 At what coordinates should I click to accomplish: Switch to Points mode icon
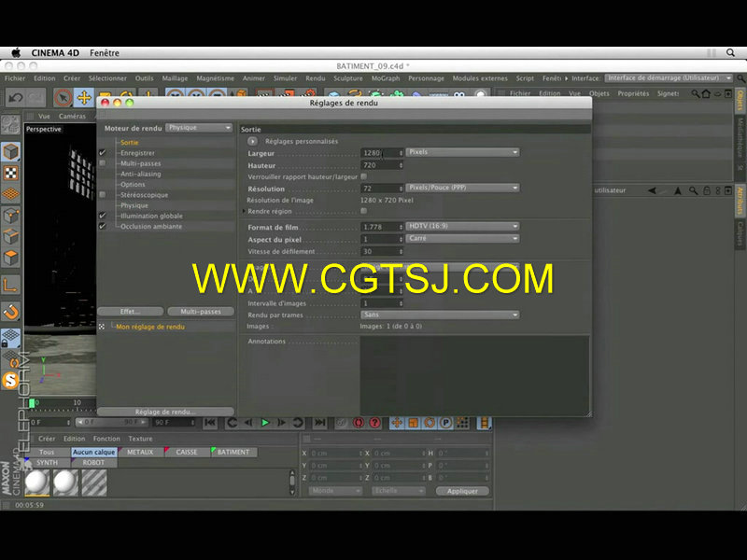(x=10, y=216)
